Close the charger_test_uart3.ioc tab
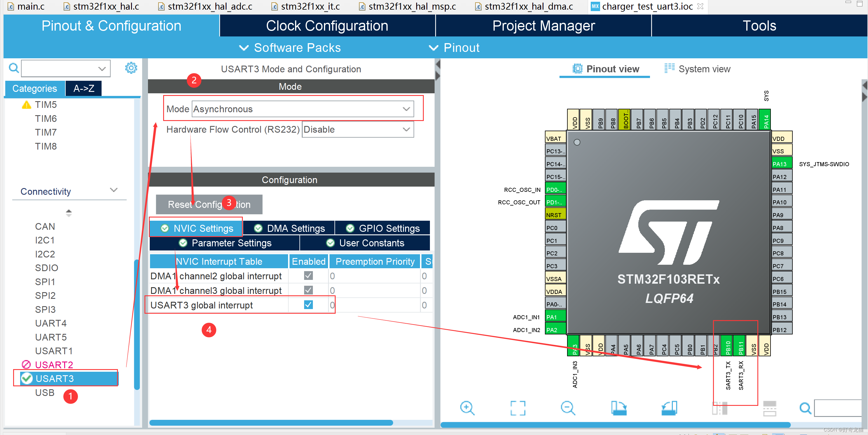This screenshot has width=868, height=435. click(700, 6)
